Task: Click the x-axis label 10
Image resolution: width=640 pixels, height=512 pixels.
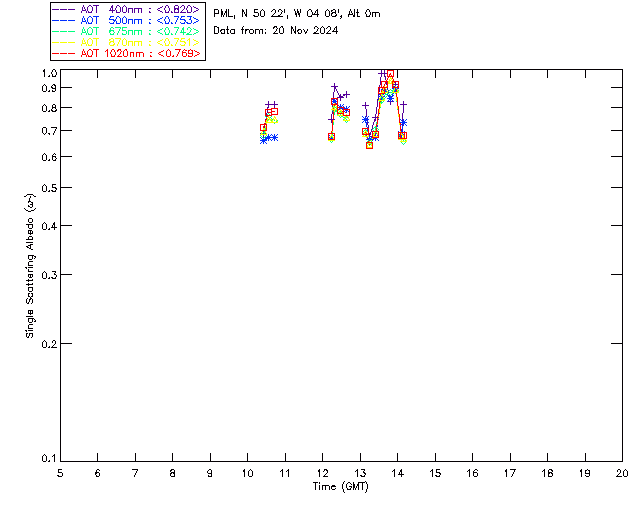Action: tap(247, 473)
